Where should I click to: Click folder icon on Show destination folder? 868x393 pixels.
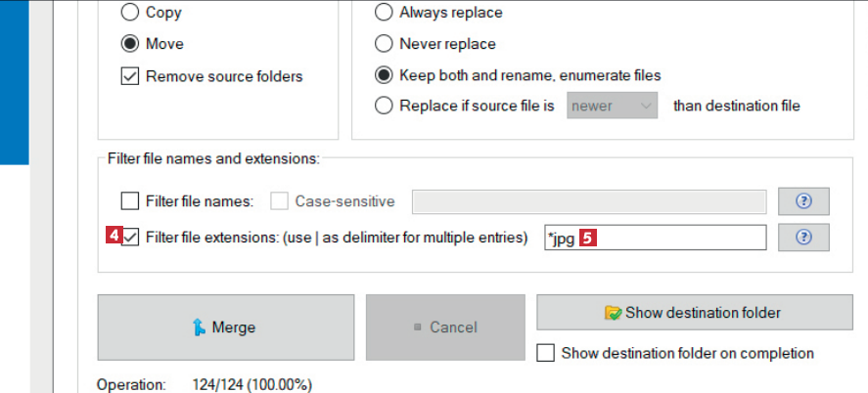(614, 313)
